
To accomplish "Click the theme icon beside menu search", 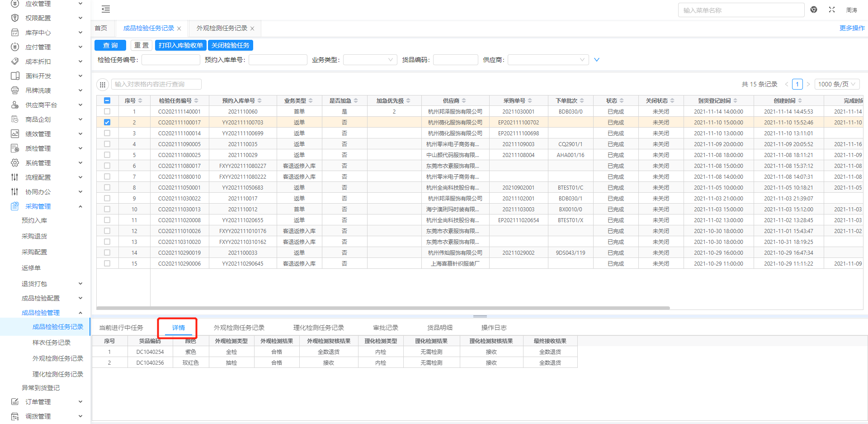I will (814, 10).
